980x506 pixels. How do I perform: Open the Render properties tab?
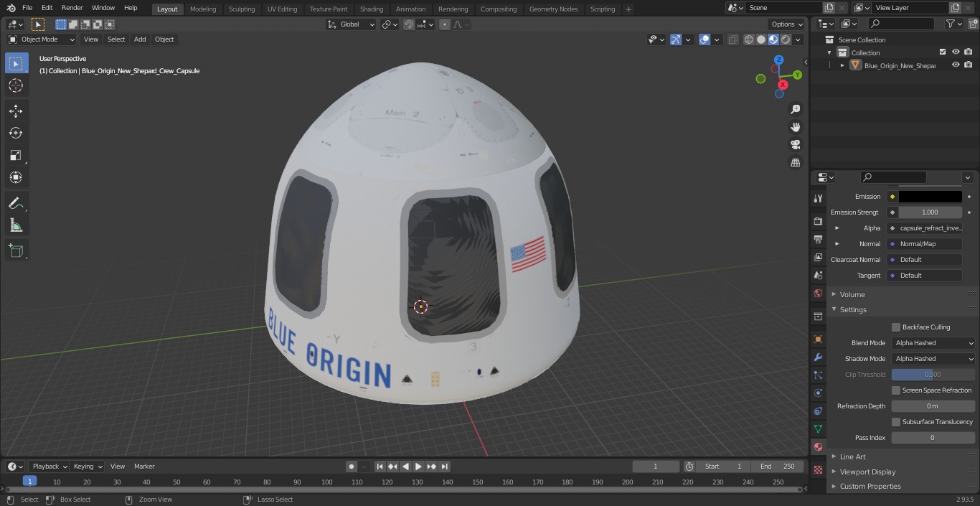(x=818, y=221)
